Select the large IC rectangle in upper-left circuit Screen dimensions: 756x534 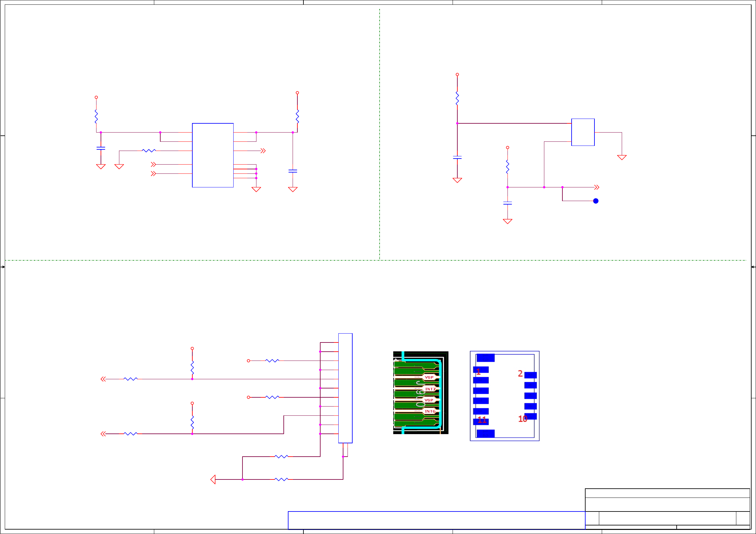click(213, 155)
